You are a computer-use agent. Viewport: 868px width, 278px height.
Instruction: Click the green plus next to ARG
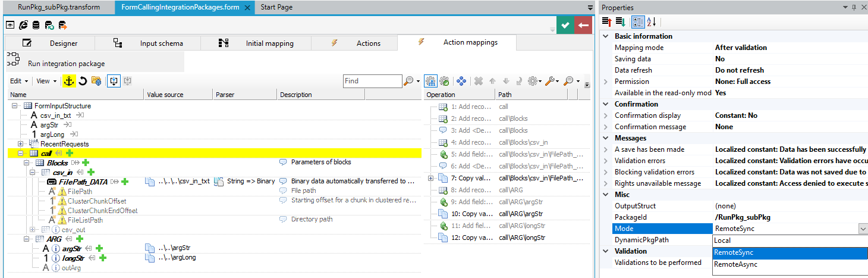[80, 239]
